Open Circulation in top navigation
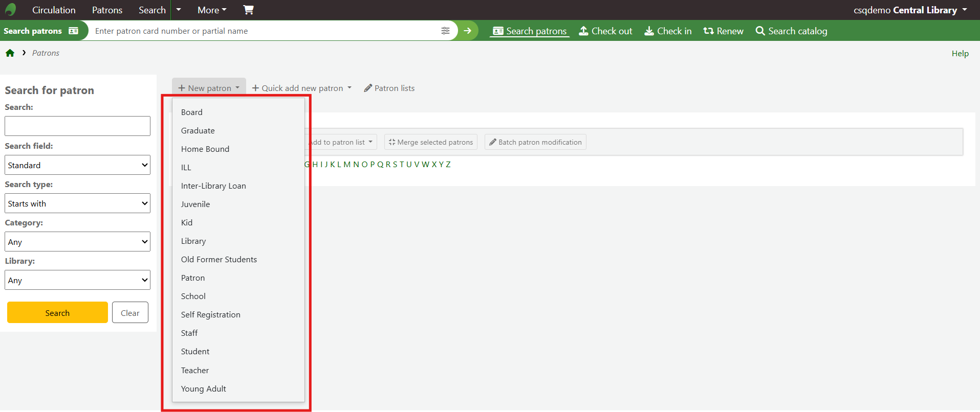The height and width of the screenshot is (412, 980). tap(54, 10)
